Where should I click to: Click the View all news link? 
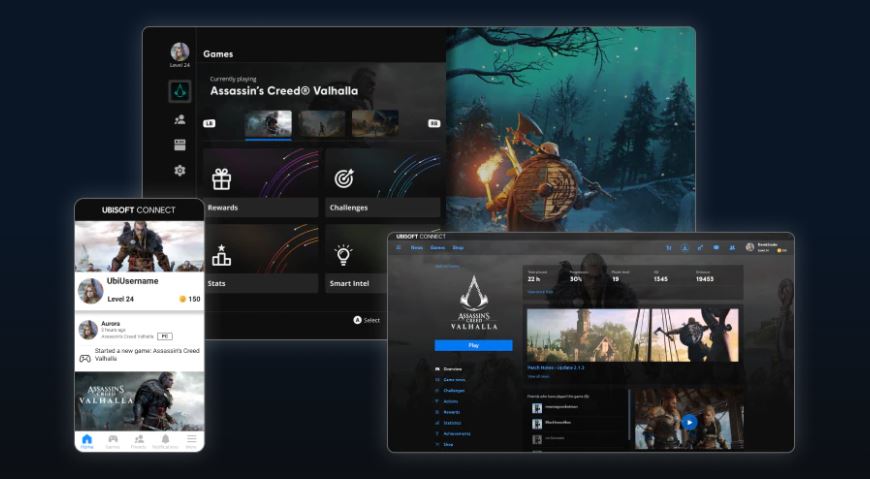click(x=538, y=376)
